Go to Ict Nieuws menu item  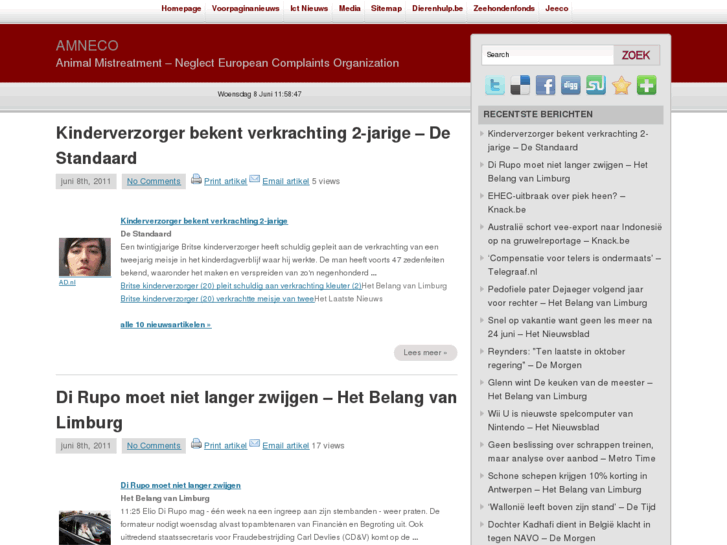(309, 8)
